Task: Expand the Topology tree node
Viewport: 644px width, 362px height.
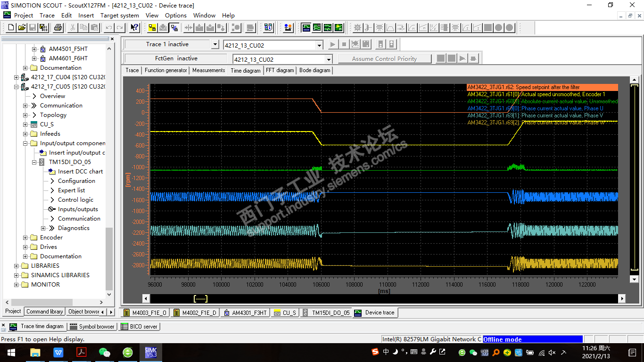Action: pyautogui.click(x=25, y=115)
